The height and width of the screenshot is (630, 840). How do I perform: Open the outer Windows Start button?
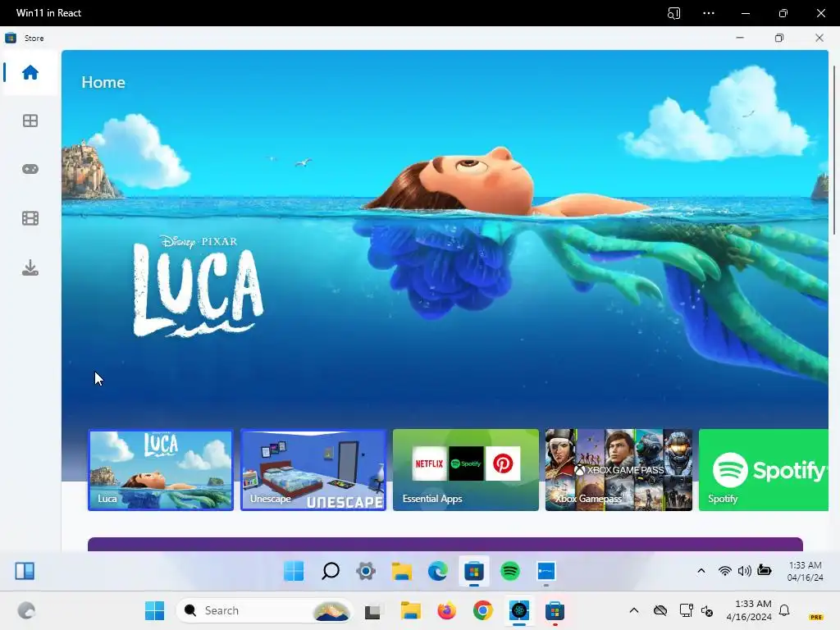point(155,610)
